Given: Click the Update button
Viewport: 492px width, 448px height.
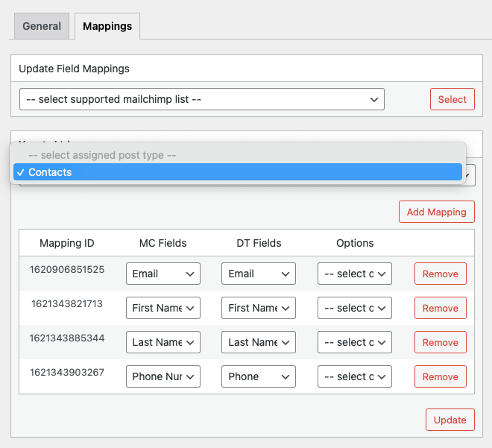Looking at the screenshot, I should (x=450, y=420).
